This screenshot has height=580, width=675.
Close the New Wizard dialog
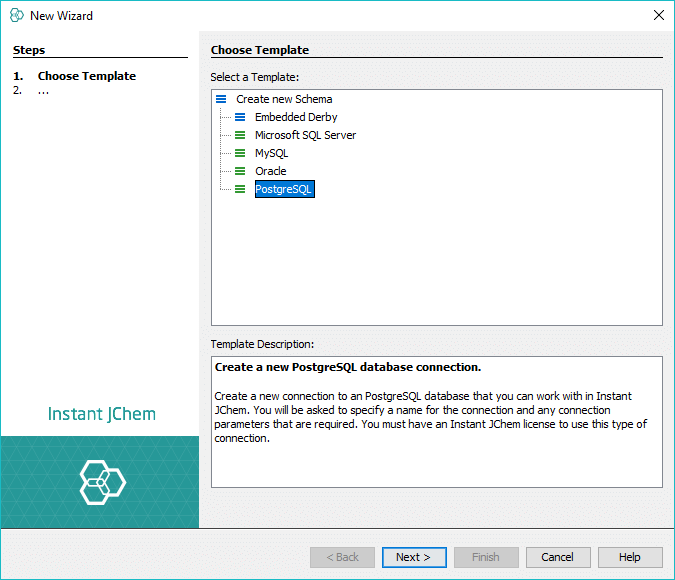[x=658, y=15]
